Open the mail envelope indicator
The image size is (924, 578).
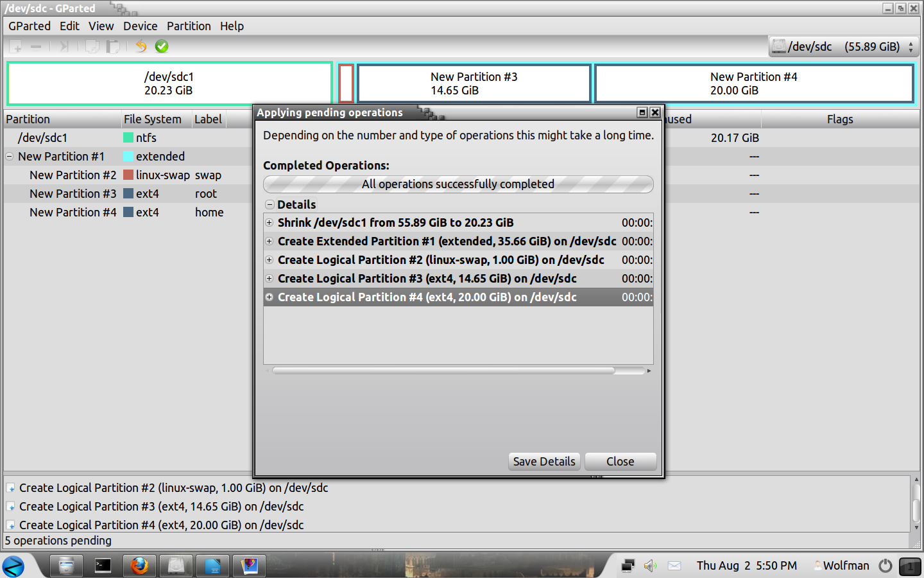click(674, 566)
